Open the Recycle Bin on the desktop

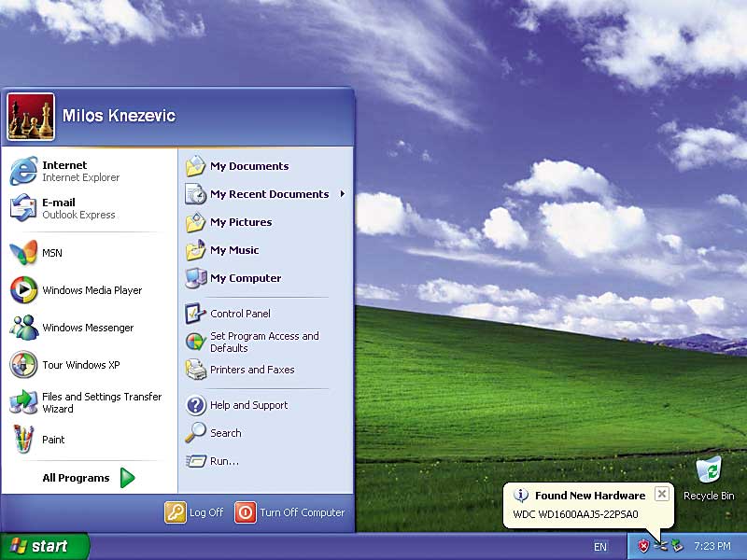pyautogui.click(x=709, y=478)
